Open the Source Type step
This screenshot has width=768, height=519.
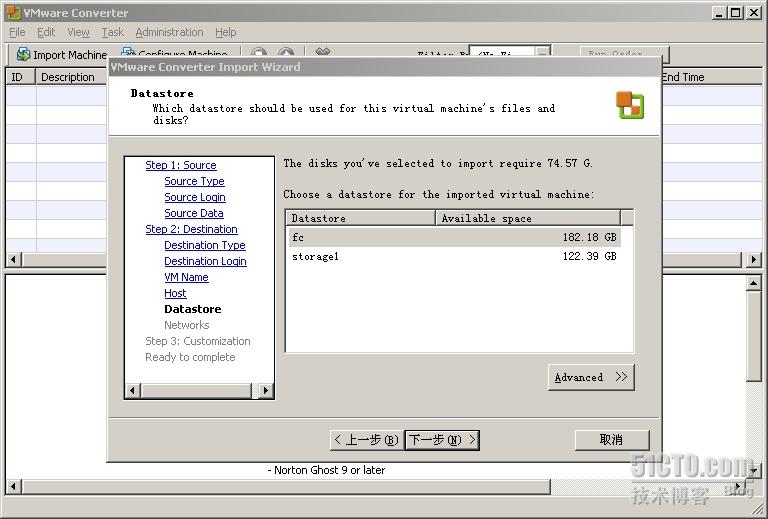click(x=194, y=181)
